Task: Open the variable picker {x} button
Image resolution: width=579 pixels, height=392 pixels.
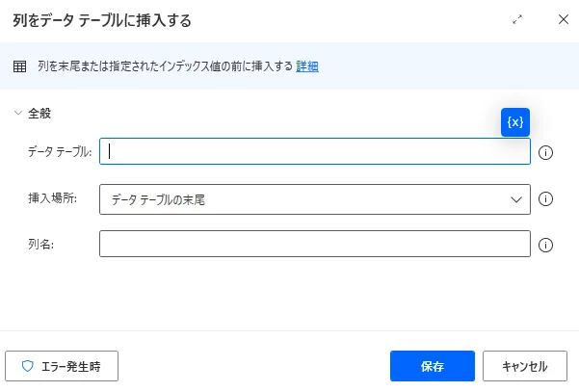Action: pyautogui.click(x=515, y=122)
